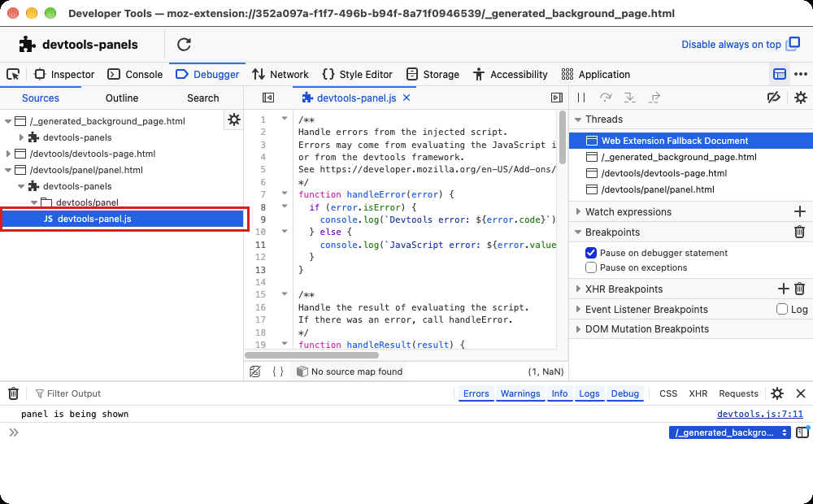Switch console to multi-line editor mode

802,432
